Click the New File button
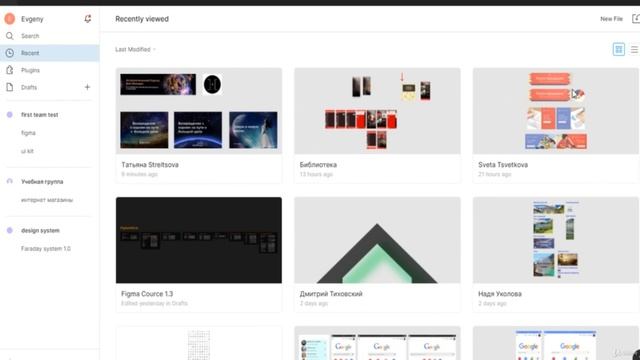Screen dimensions: 640x360 611,19
